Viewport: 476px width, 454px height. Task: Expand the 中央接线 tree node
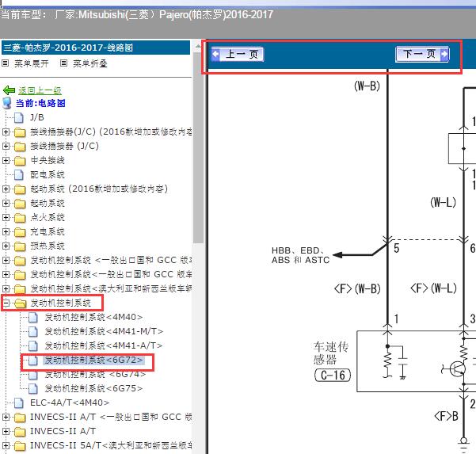[6, 160]
